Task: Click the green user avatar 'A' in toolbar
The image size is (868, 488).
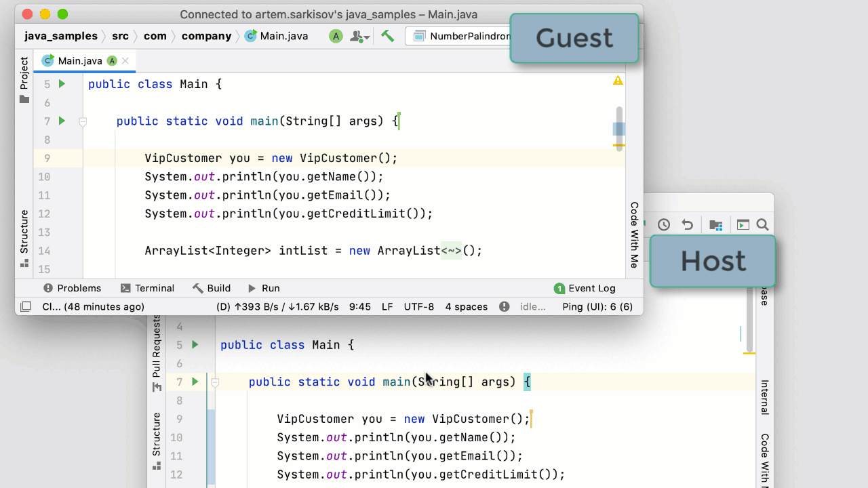Action: [336, 36]
